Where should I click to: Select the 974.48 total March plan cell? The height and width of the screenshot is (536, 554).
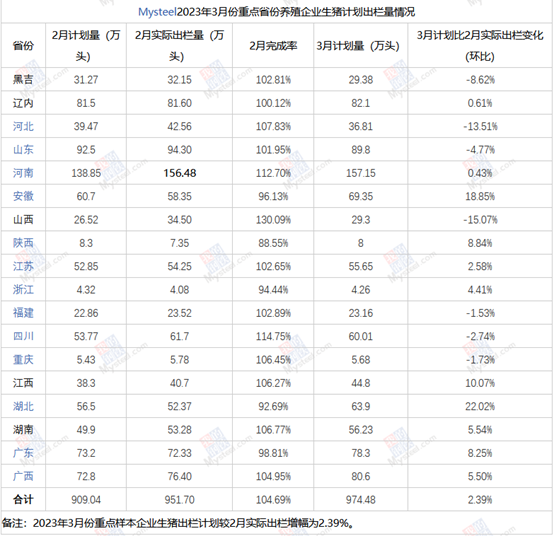360,500
